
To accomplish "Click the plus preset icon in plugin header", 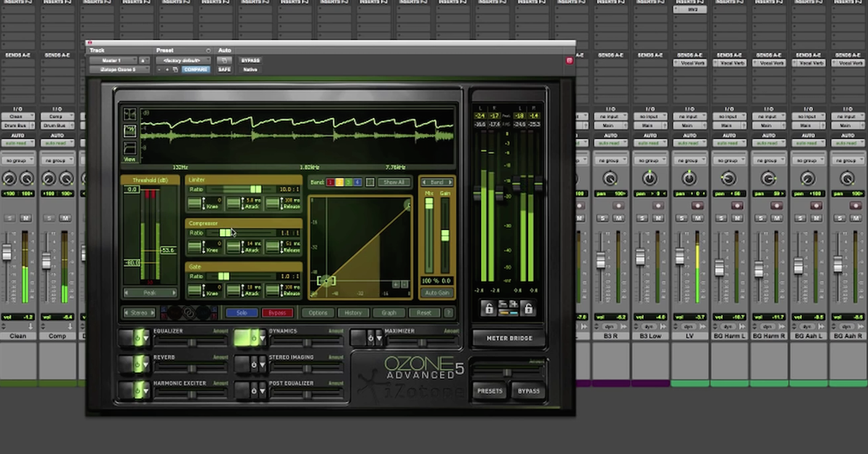I will [x=167, y=69].
